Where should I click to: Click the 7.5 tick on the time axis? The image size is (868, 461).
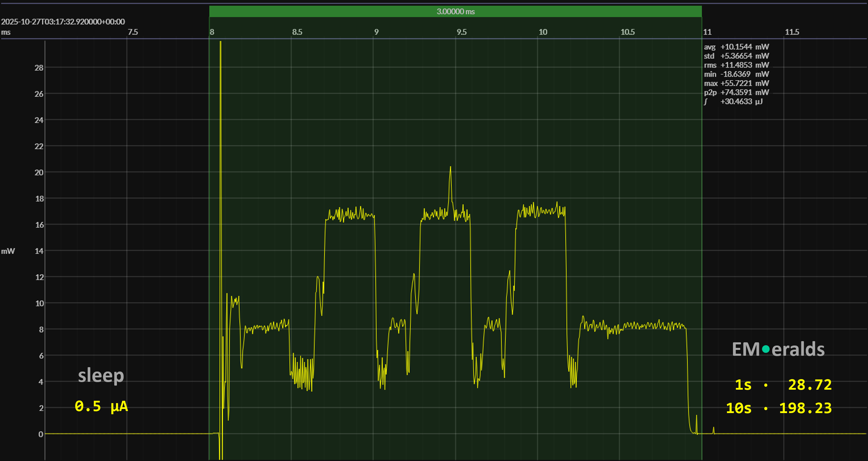click(x=132, y=32)
